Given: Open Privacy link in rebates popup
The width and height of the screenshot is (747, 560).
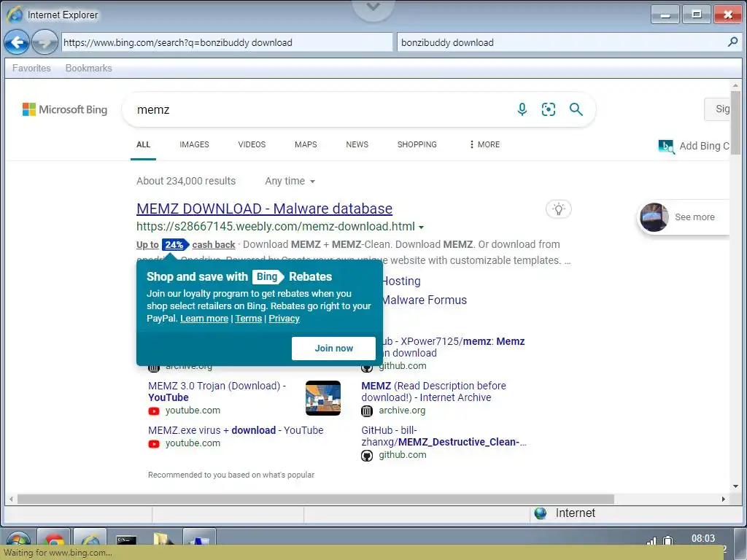Looking at the screenshot, I should coord(284,319).
